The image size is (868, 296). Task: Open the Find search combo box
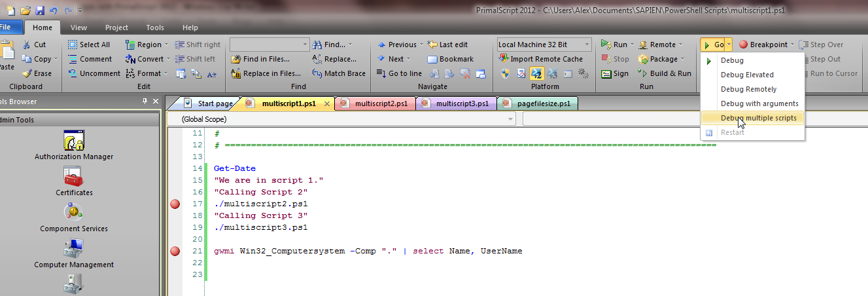[x=269, y=45]
